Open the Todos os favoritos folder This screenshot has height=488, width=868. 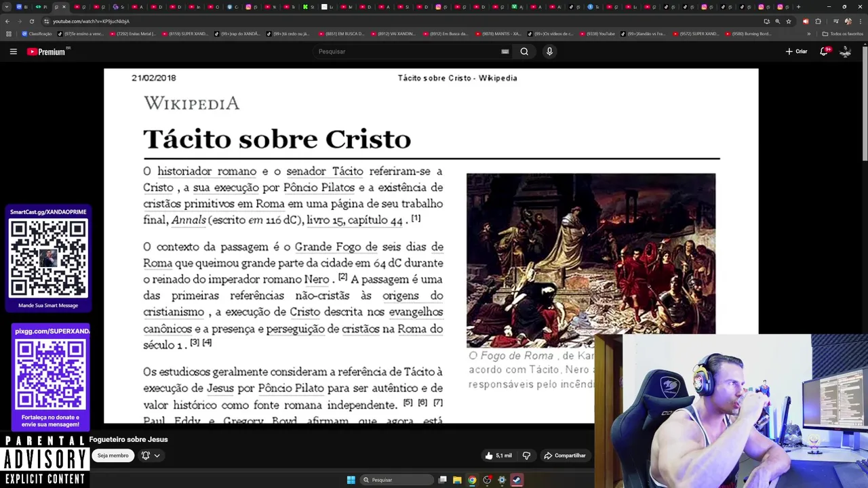point(842,34)
